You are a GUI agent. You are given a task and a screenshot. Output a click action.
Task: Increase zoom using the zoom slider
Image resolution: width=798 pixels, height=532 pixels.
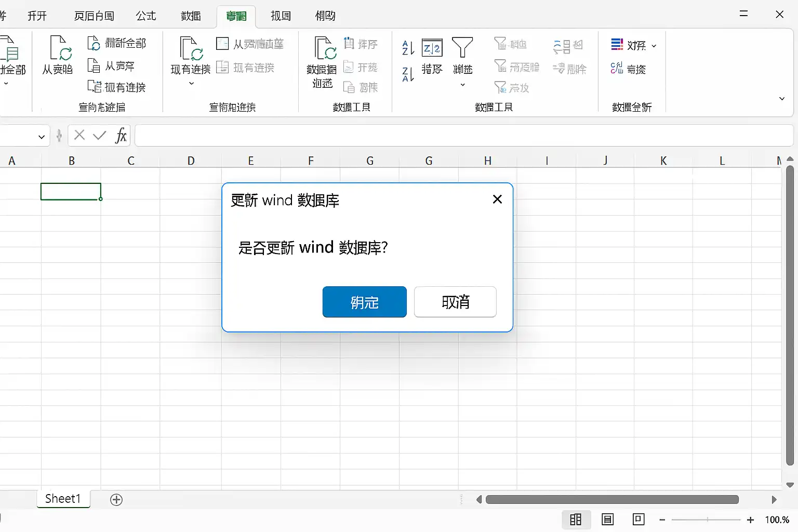point(750,520)
